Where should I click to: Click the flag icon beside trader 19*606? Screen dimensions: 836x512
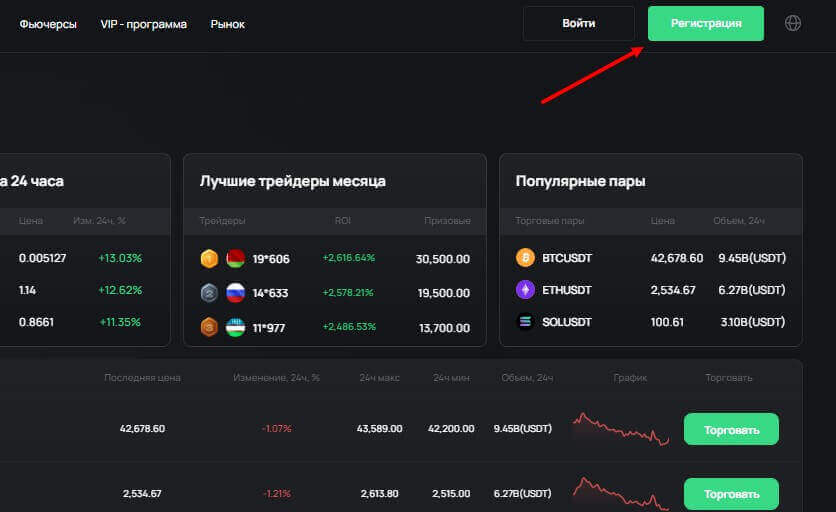236,259
